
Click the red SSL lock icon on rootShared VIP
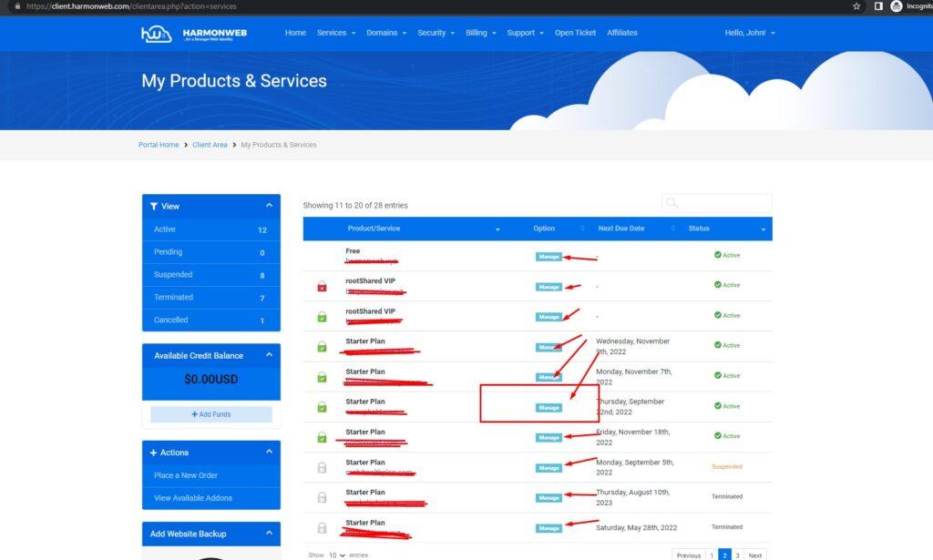click(x=322, y=287)
